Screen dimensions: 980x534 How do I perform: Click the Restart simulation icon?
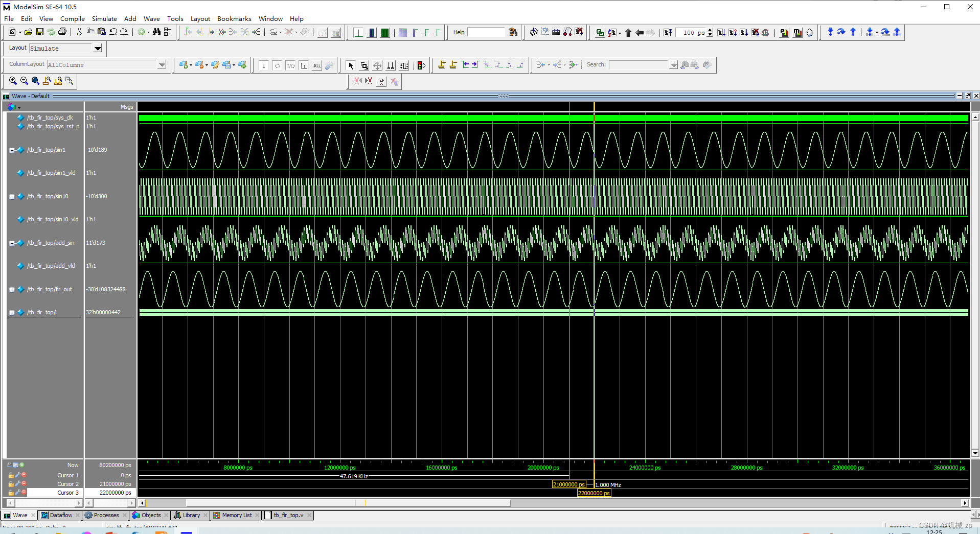pyautogui.click(x=668, y=33)
